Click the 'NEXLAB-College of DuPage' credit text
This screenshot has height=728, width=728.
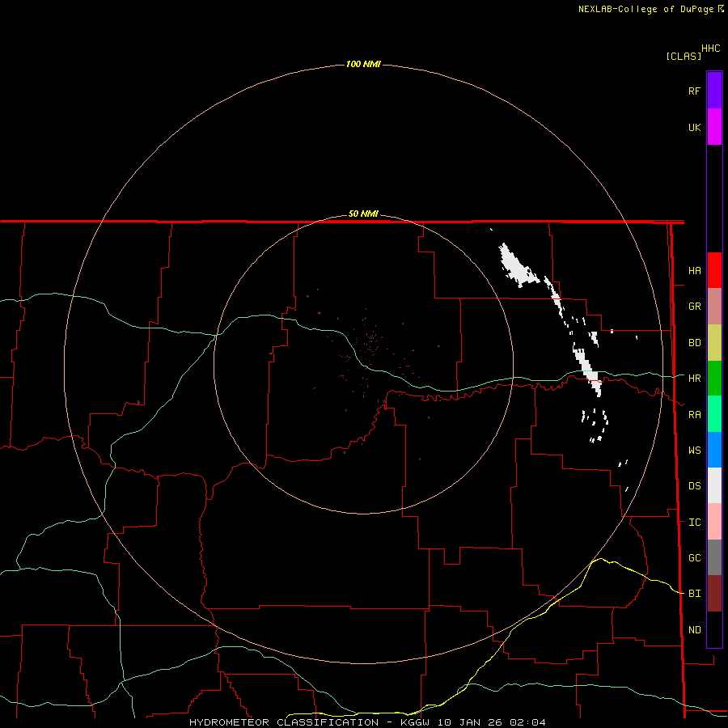645,9
